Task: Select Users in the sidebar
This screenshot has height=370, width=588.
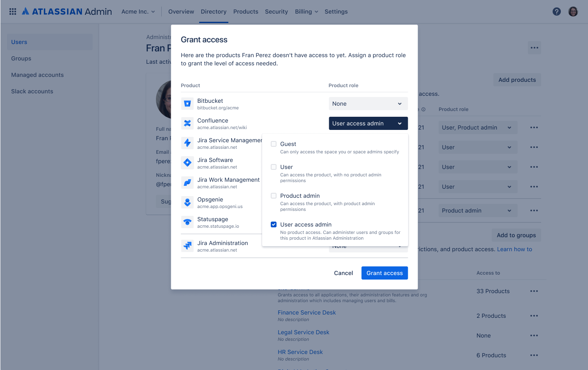Action: point(50,42)
